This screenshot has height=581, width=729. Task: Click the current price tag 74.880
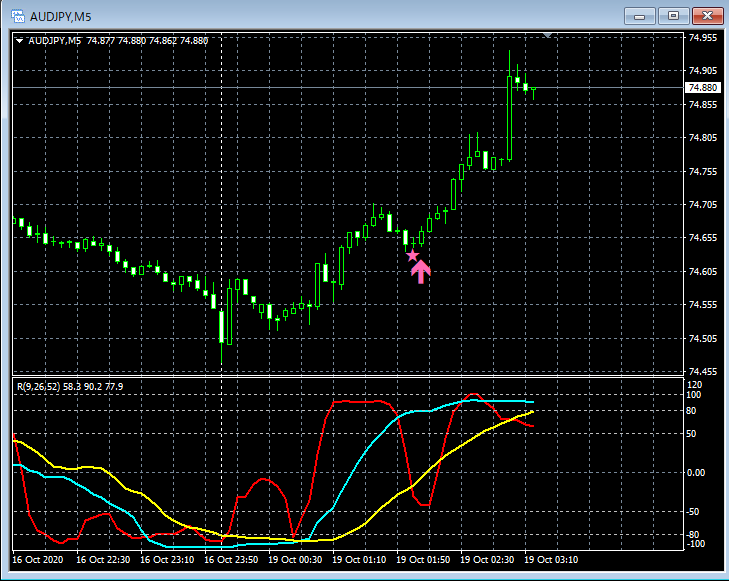[x=702, y=87]
